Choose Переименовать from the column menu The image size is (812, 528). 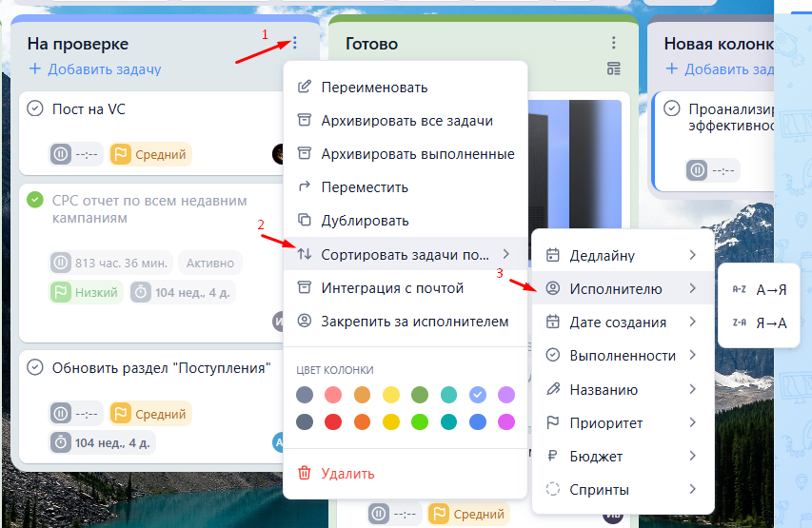(406, 87)
